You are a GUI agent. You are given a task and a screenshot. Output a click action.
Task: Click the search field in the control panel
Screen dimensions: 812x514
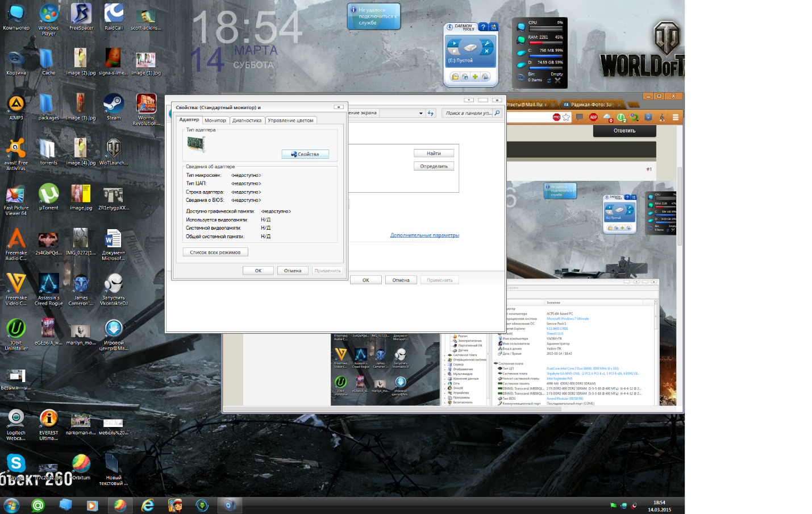(x=468, y=113)
